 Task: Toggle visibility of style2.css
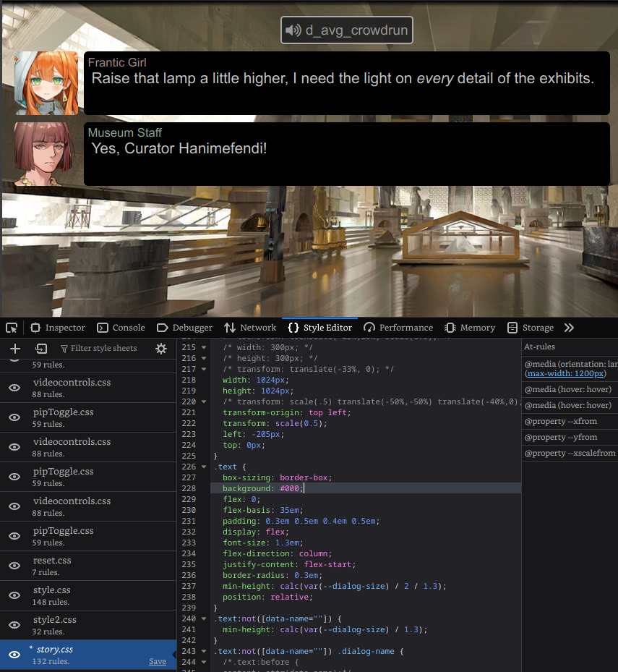(14, 625)
